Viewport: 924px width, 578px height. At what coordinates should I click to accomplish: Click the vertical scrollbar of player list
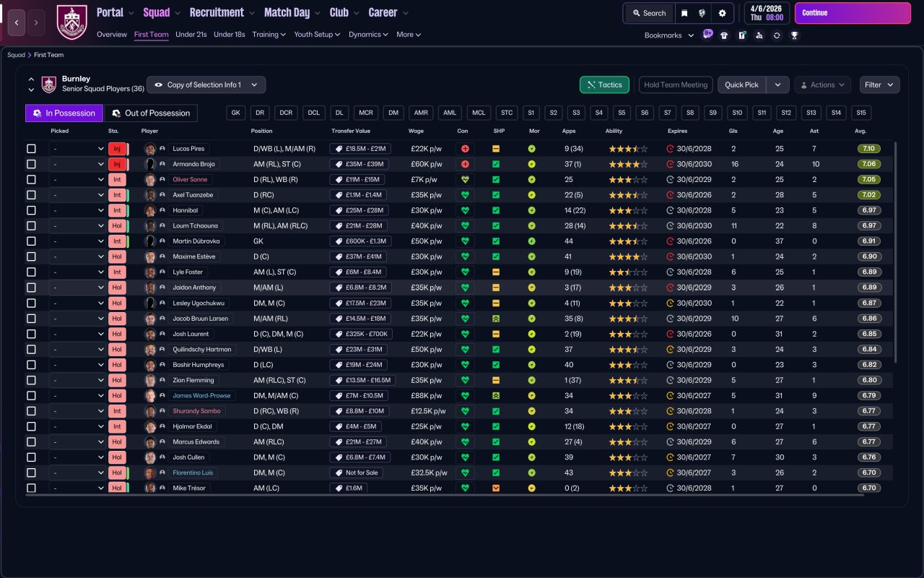[896, 251]
